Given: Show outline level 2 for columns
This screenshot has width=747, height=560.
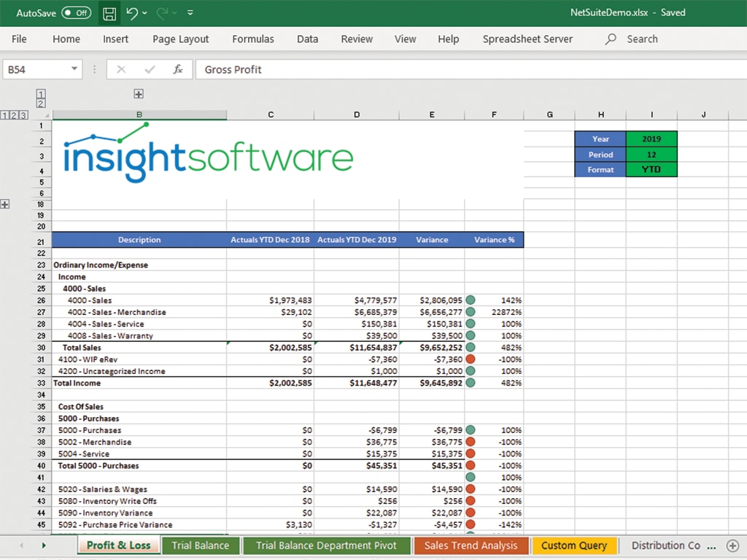Looking at the screenshot, I should click(41, 104).
